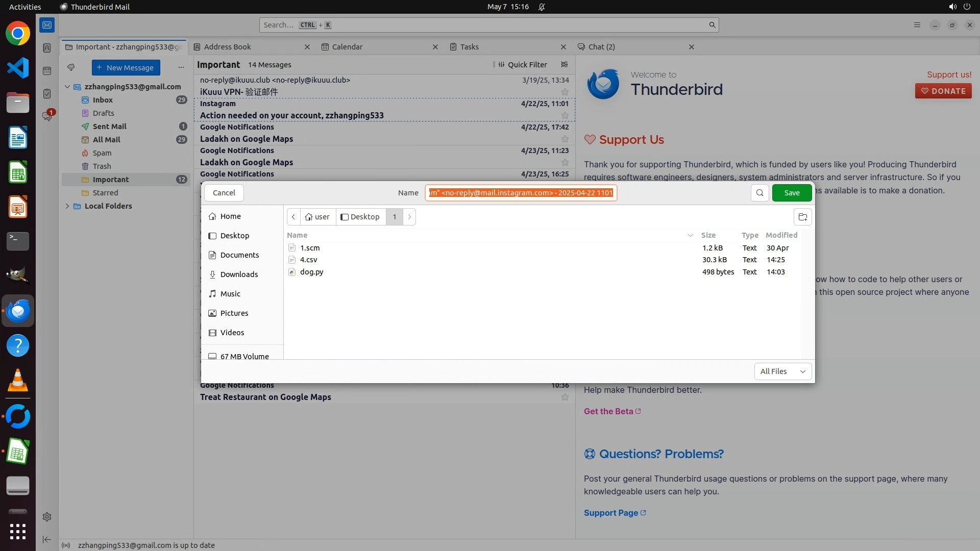Click the file Name input field
The width and height of the screenshot is (980, 551).
point(521,193)
